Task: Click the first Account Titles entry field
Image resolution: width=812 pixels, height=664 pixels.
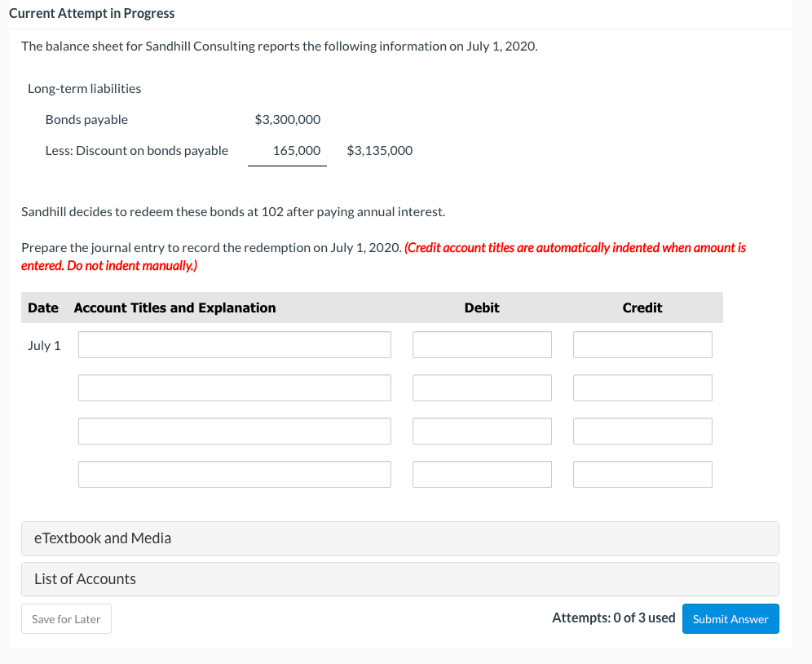Action: point(234,344)
